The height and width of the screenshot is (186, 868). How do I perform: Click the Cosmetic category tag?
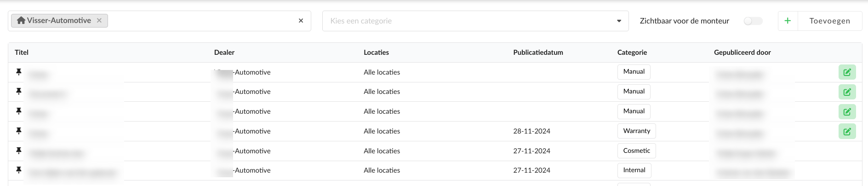pyautogui.click(x=636, y=151)
